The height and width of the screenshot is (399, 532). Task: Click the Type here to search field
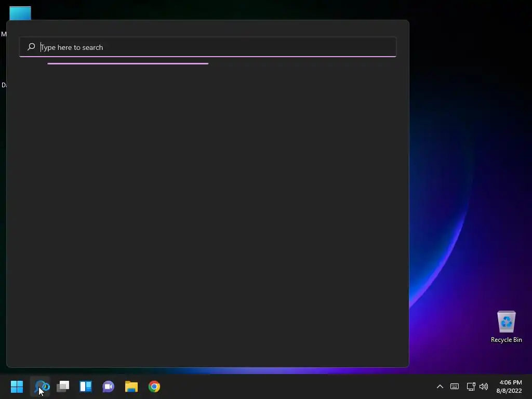tap(208, 47)
